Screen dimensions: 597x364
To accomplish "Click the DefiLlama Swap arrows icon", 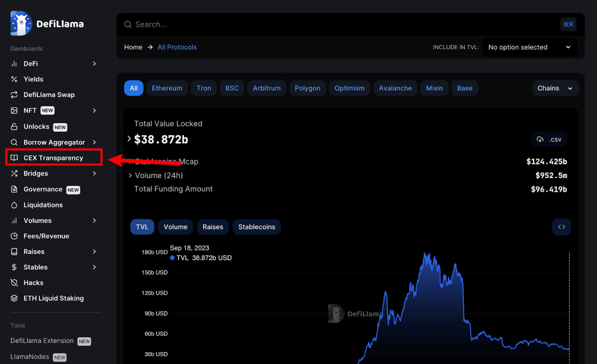I will [x=14, y=95].
